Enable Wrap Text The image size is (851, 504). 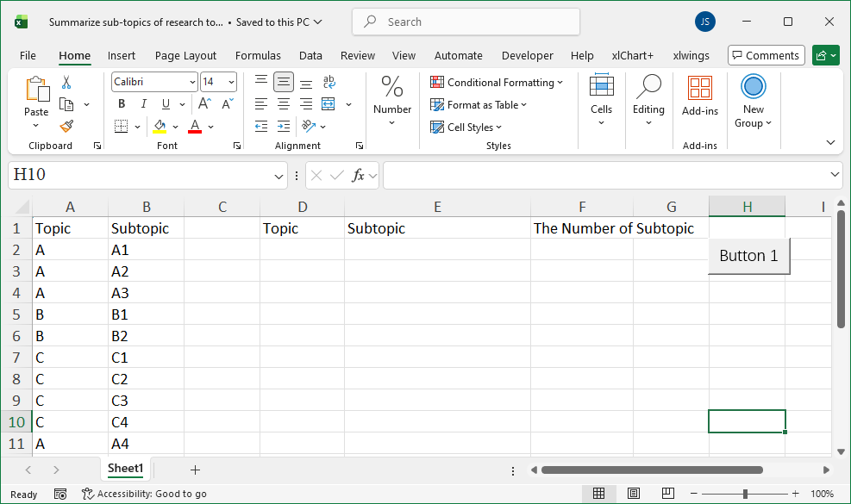click(329, 82)
